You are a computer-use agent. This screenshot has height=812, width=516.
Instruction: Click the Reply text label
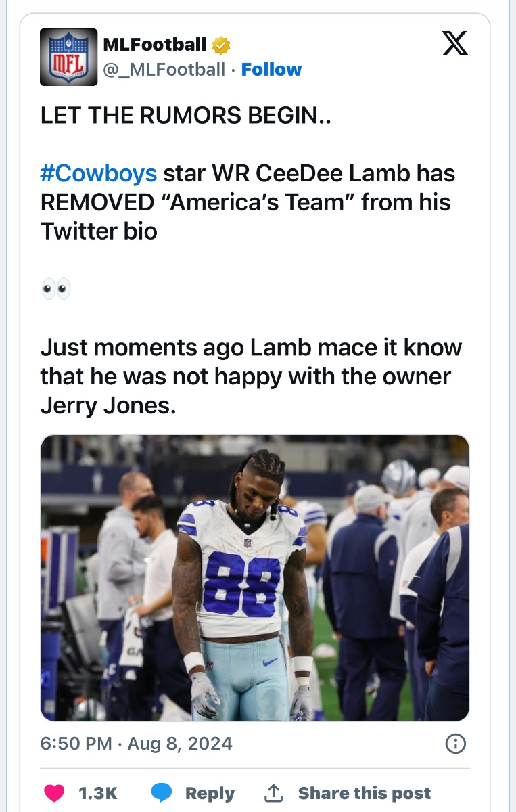pyautogui.click(x=210, y=793)
